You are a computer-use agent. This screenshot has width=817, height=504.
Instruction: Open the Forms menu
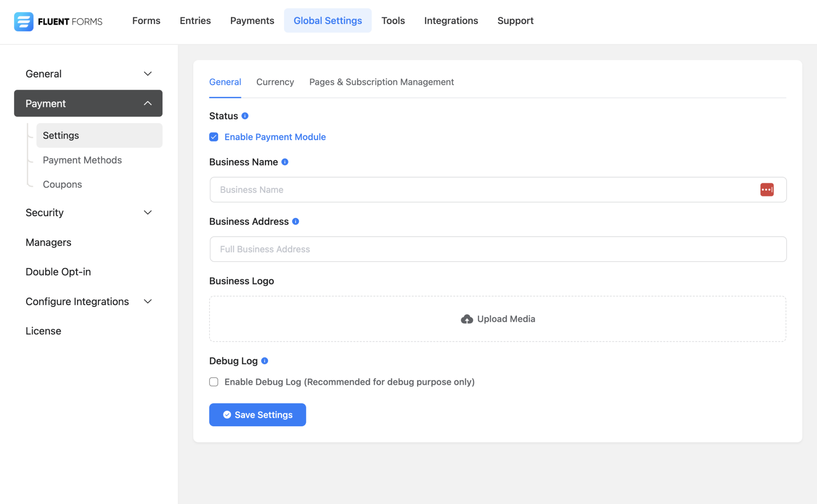coord(146,21)
